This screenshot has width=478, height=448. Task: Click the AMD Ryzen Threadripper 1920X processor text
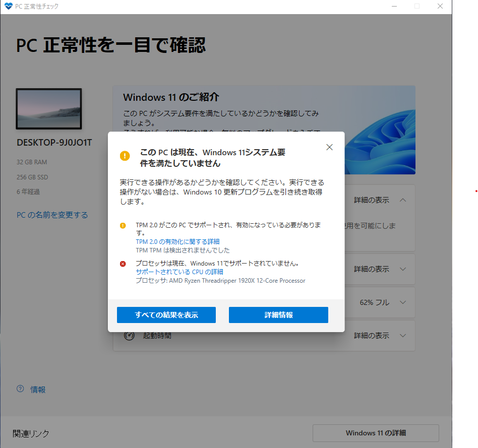pos(220,281)
